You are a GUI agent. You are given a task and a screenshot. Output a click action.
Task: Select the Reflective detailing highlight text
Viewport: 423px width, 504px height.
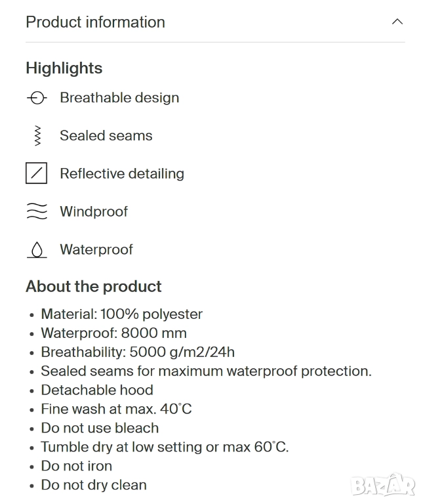click(x=122, y=174)
